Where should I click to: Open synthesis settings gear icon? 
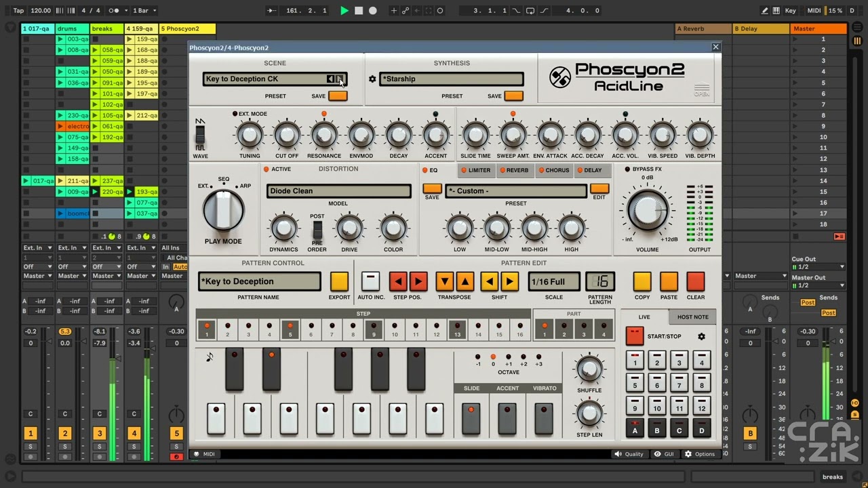372,79
